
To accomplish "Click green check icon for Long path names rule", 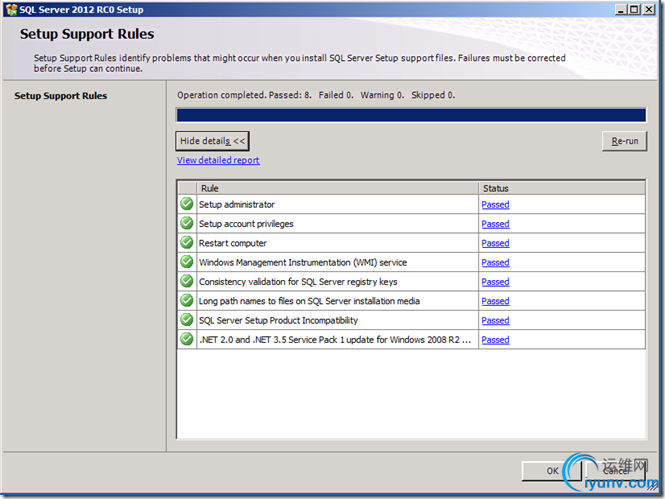I will (x=187, y=301).
